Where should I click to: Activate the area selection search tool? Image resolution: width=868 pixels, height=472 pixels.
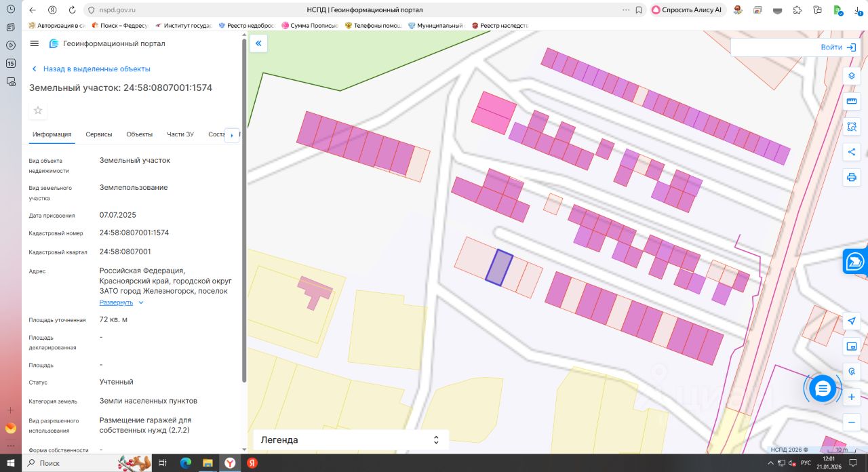(852, 127)
